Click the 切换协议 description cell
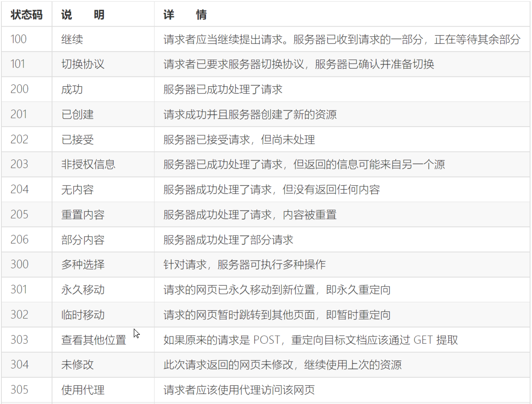The height and width of the screenshot is (404, 532). coord(83,64)
